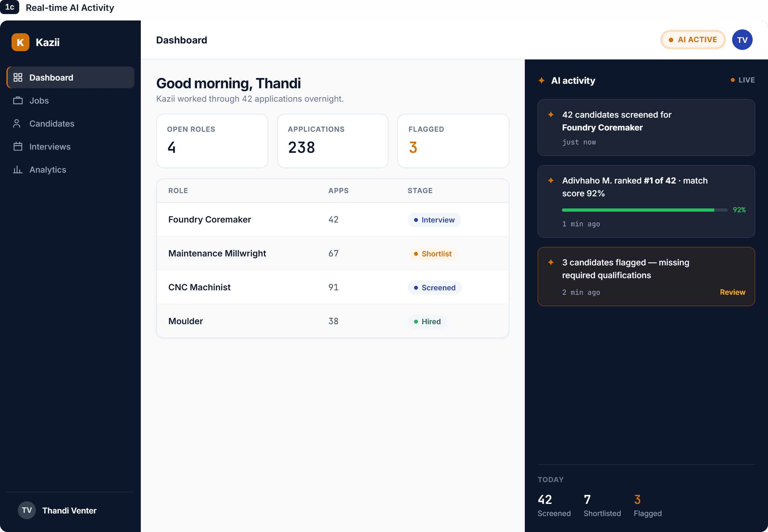Screen dimensions: 768x532
Task: Click Review on flagged candidates card
Action: [732, 292]
